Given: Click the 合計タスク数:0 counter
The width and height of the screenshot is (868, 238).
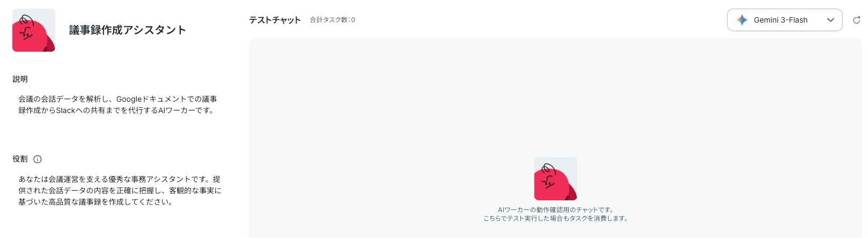Looking at the screenshot, I should [x=333, y=20].
